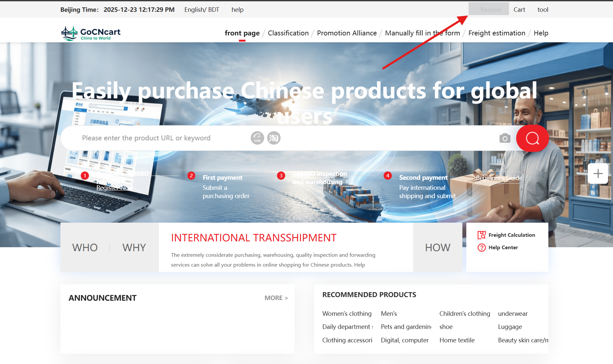The image size is (613, 364).
Task: Open Help Center question icon link
Action: click(x=481, y=248)
